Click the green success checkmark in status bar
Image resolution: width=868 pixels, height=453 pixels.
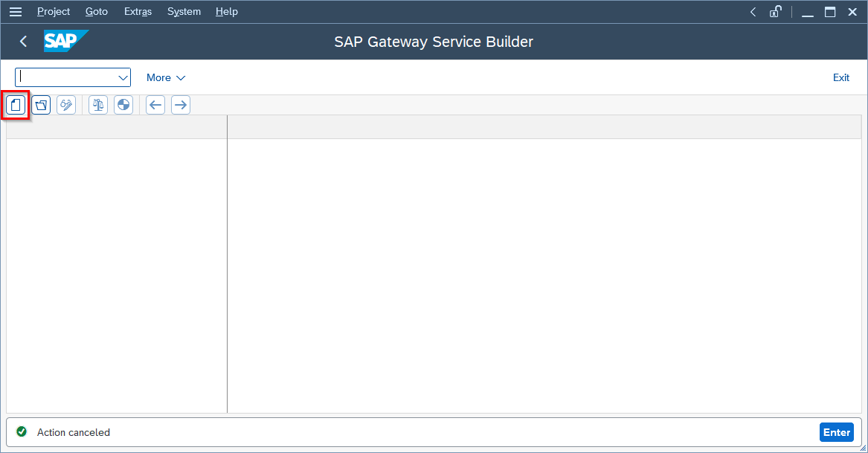21,431
